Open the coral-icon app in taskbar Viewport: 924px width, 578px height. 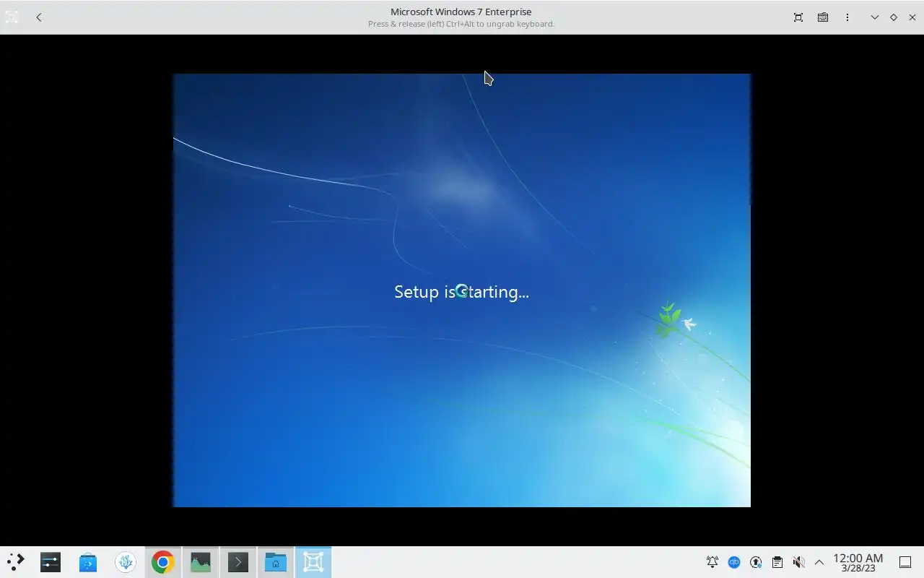pos(126,562)
